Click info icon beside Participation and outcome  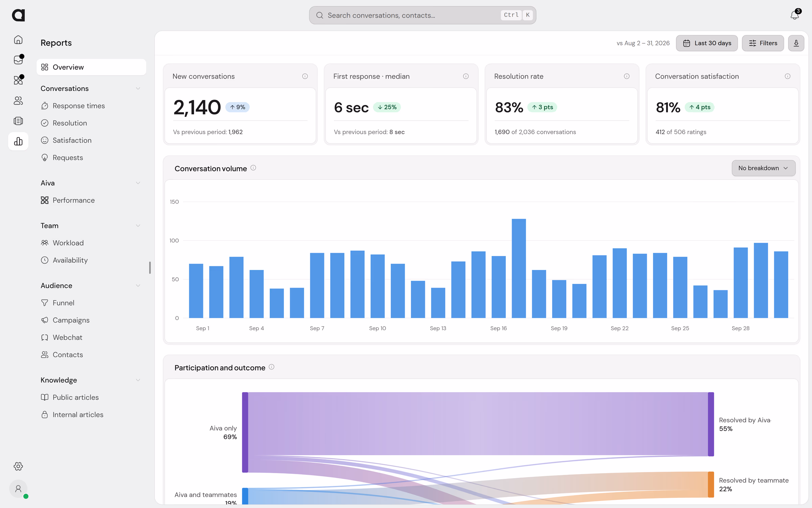pyautogui.click(x=271, y=367)
